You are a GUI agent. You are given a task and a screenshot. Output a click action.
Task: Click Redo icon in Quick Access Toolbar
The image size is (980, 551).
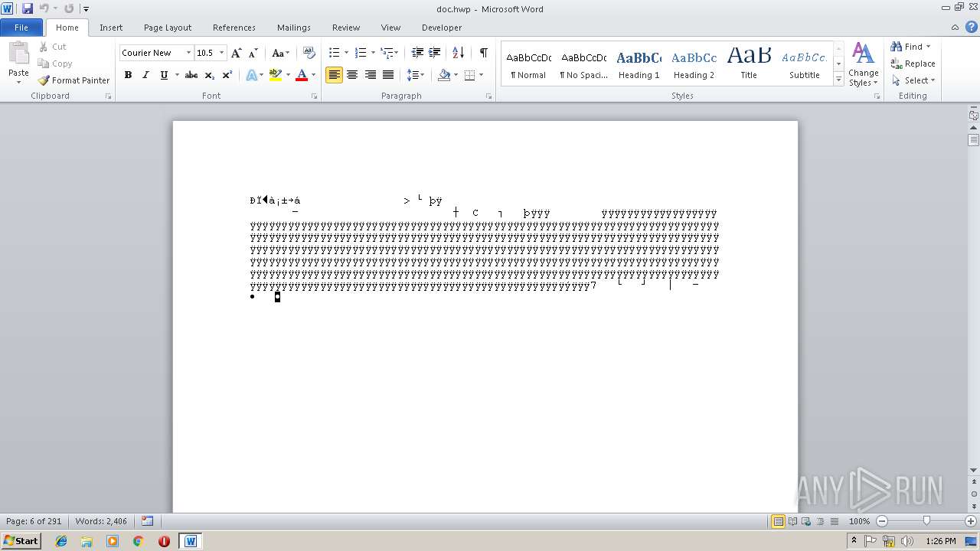[69, 8]
